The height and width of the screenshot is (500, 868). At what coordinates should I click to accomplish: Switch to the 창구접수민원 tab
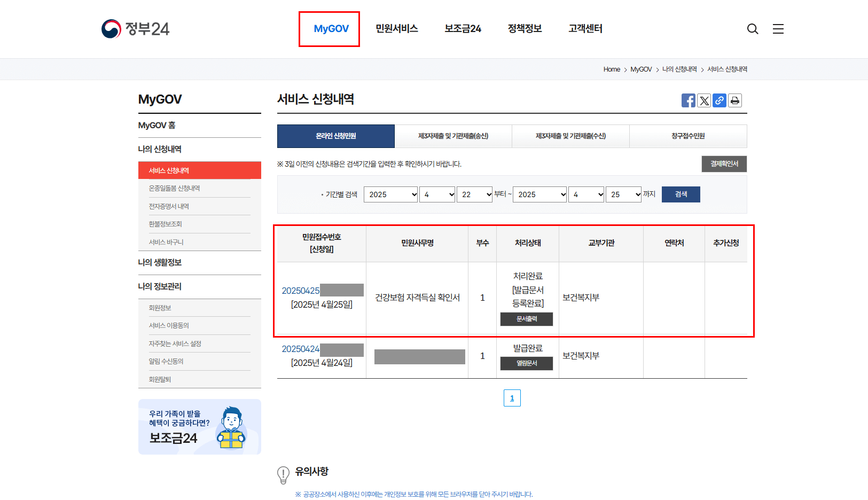tap(688, 136)
